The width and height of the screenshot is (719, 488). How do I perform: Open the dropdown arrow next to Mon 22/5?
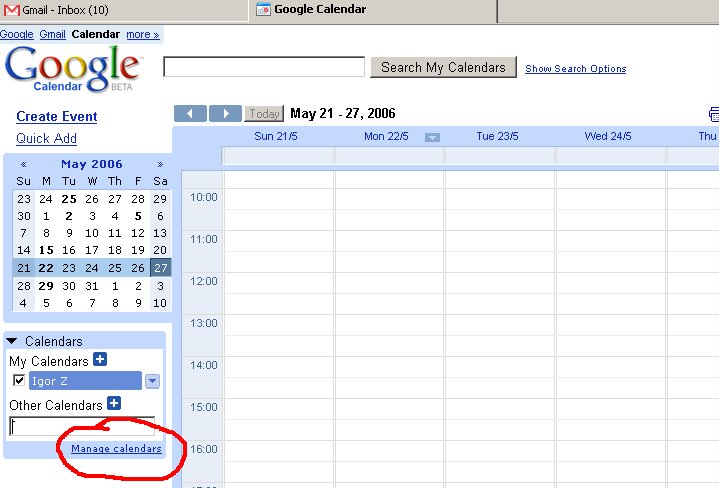tap(432, 137)
